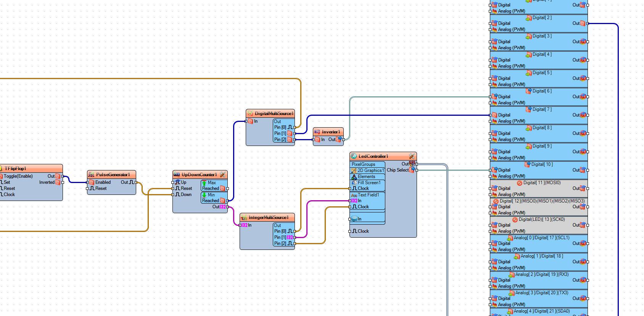Select the TFlipFlop1 component title
This screenshot has width=644, height=316.
(15, 169)
